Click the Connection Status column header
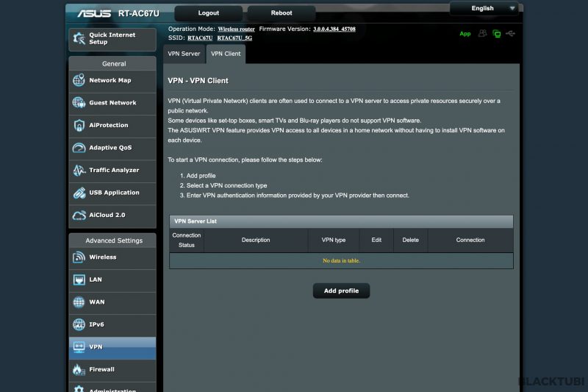Image resolution: width=588 pixels, height=392 pixels. (187, 240)
